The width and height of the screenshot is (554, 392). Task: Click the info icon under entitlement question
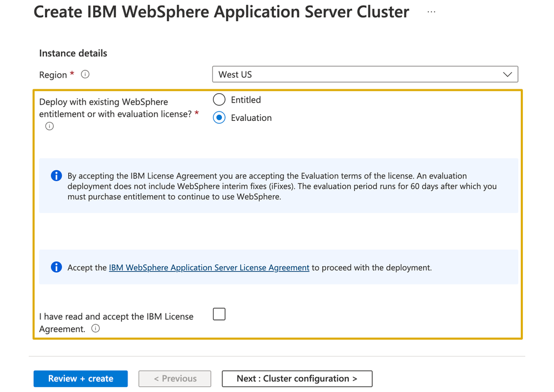[49, 126]
